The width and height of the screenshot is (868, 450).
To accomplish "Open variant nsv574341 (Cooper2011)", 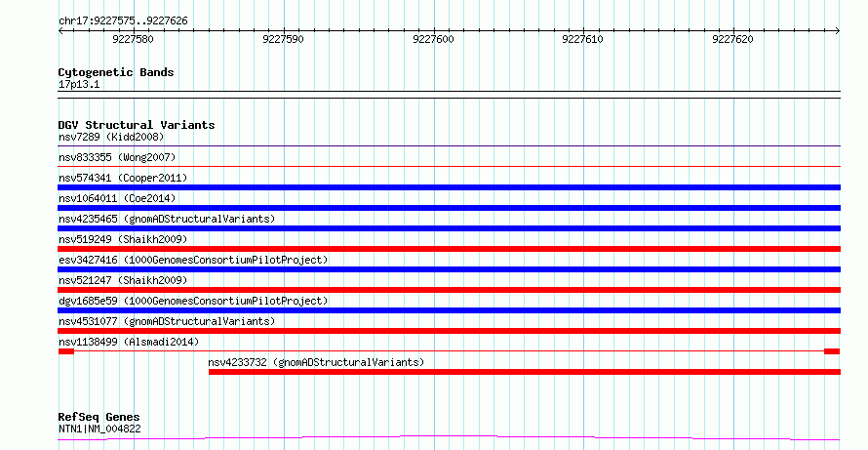I will (x=123, y=178).
